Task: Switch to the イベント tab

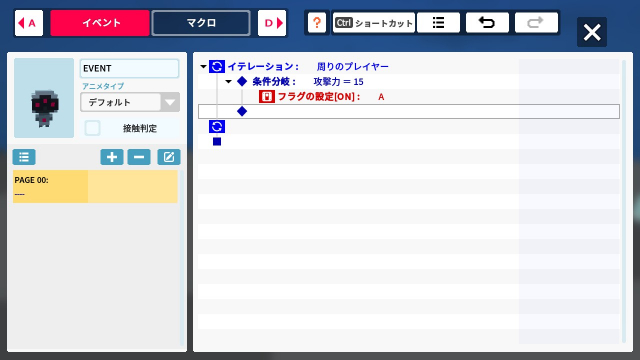Action: click(x=100, y=23)
